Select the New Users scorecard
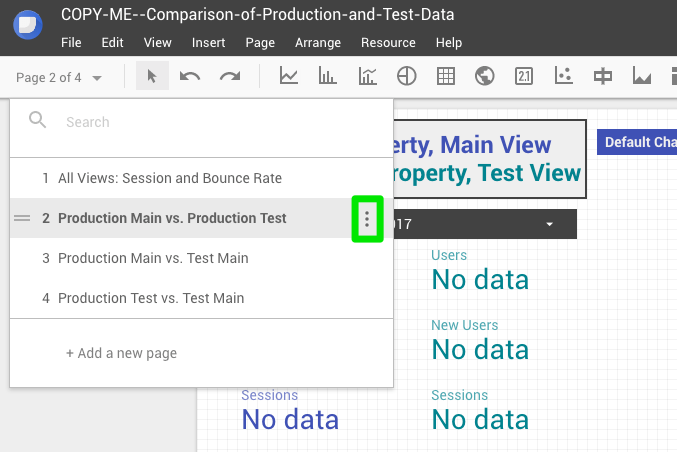The width and height of the screenshot is (677, 452). 480,341
